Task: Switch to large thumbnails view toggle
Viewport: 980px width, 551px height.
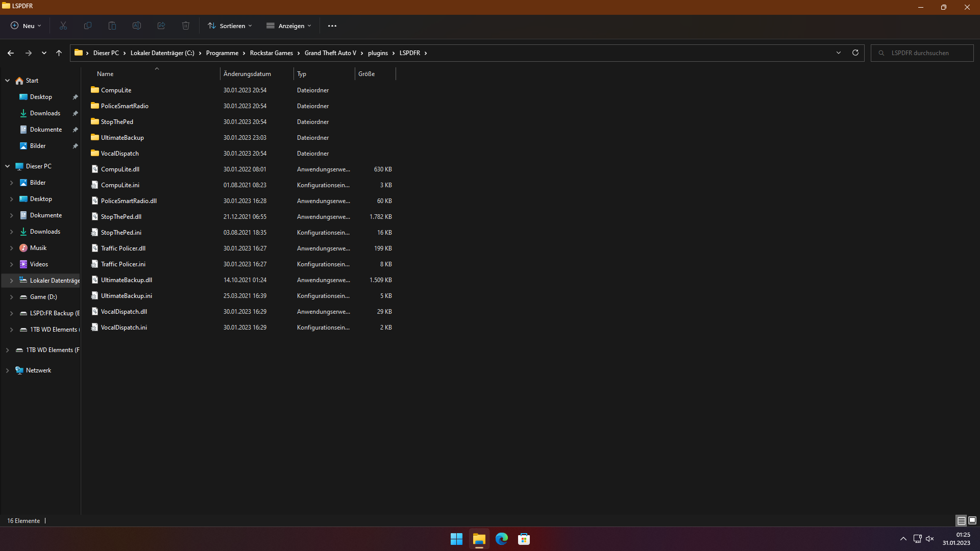Action: pyautogui.click(x=972, y=520)
